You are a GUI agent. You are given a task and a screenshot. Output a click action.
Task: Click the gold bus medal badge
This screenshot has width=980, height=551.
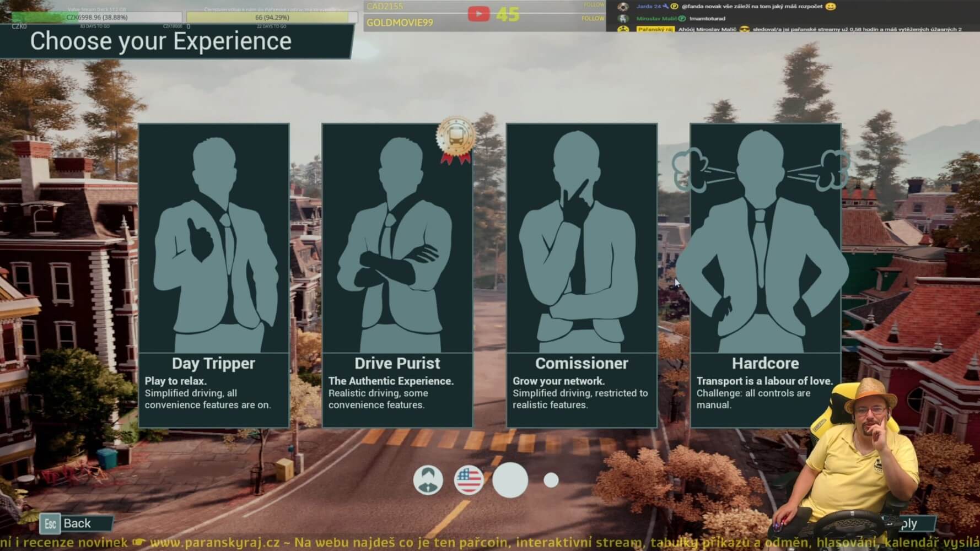(455, 138)
